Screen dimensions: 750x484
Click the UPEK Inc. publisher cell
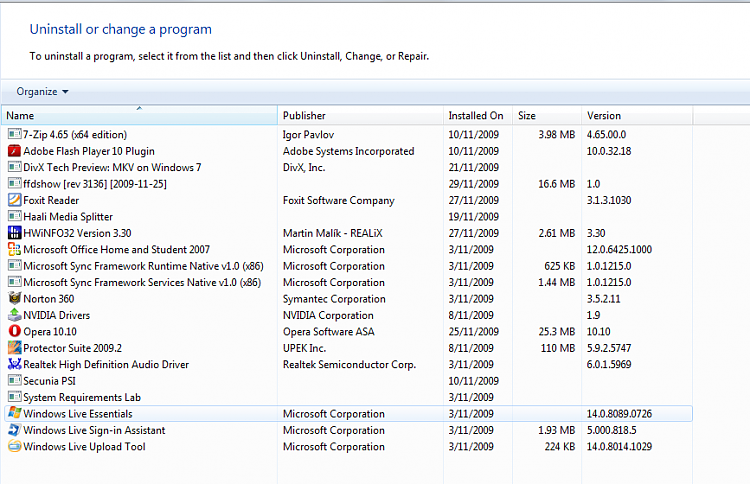click(x=304, y=348)
